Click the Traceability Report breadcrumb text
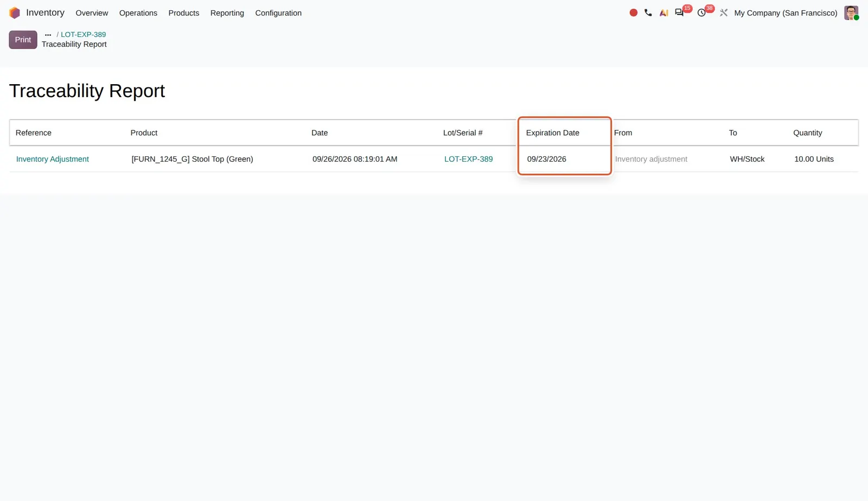 pos(74,44)
